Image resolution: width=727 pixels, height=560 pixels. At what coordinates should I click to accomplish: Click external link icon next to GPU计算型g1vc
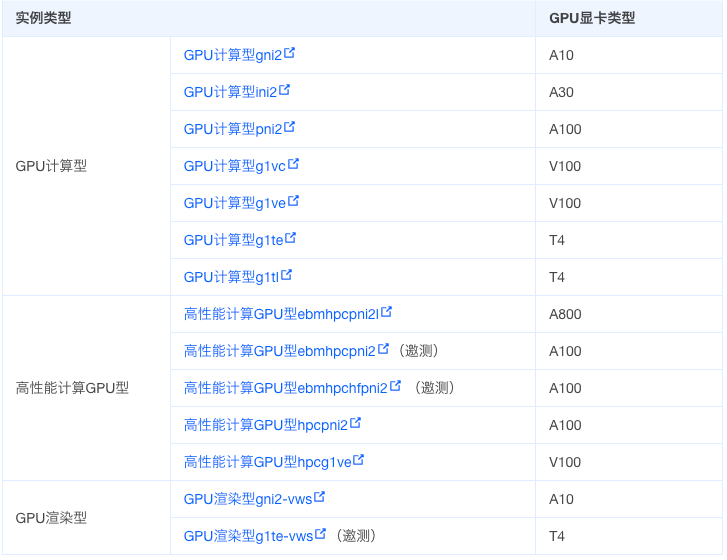point(294,165)
